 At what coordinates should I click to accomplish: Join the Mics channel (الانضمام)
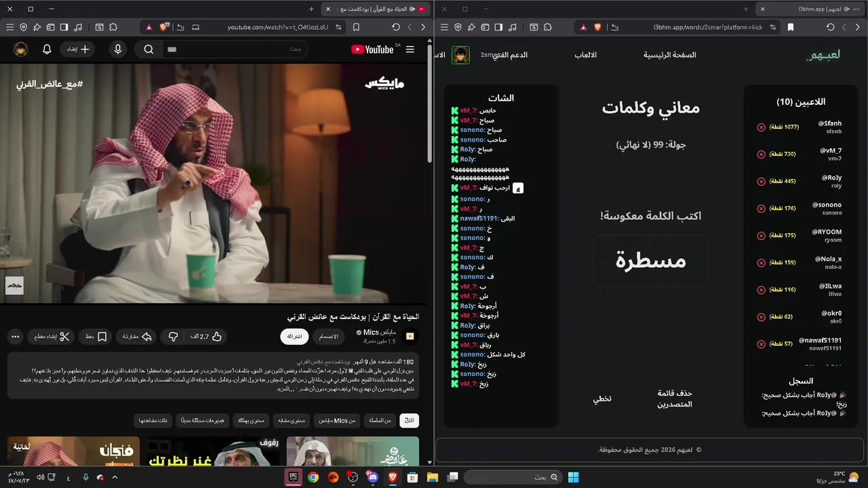(x=328, y=336)
